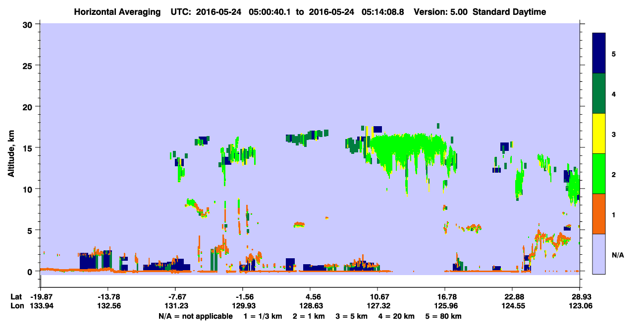Click 'Standard Daytime' in the title
Screen dimensions: 644x330
coord(509,12)
